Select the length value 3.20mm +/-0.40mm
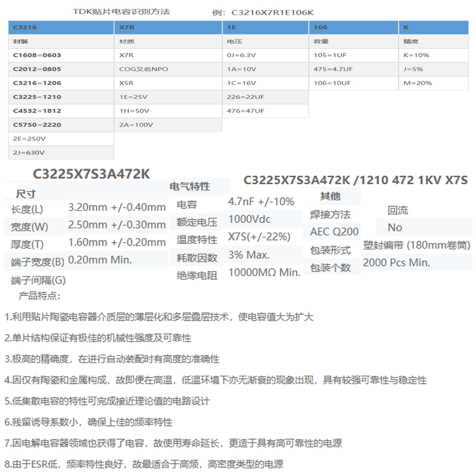The height and width of the screenshot is (476, 476). [x=117, y=208]
